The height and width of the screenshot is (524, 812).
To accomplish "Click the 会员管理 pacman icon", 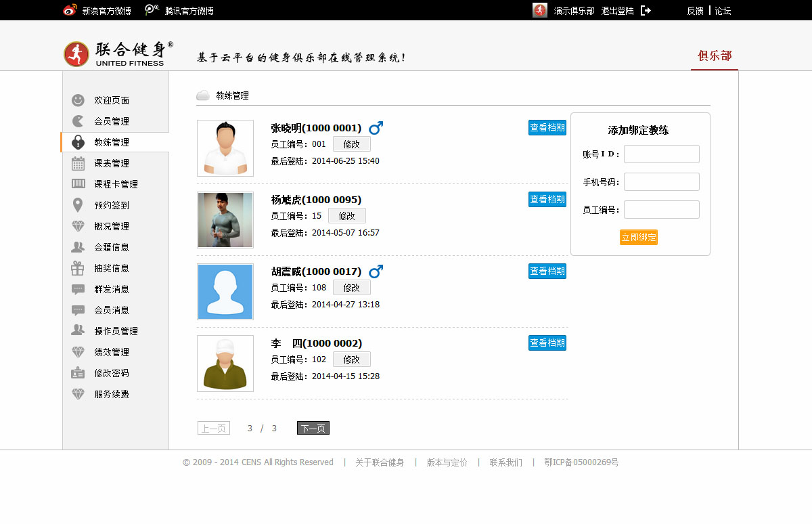I will coord(78,121).
